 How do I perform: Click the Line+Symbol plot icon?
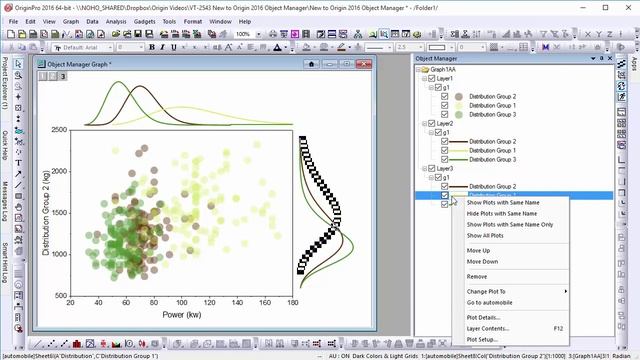click(x=64, y=344)
